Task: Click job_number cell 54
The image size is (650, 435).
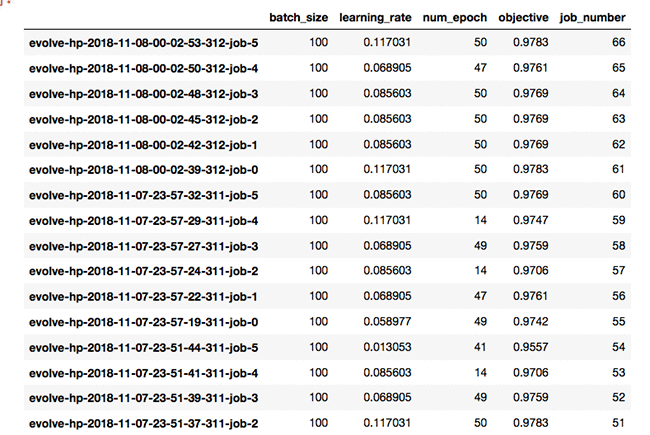Action: point(618,347)
